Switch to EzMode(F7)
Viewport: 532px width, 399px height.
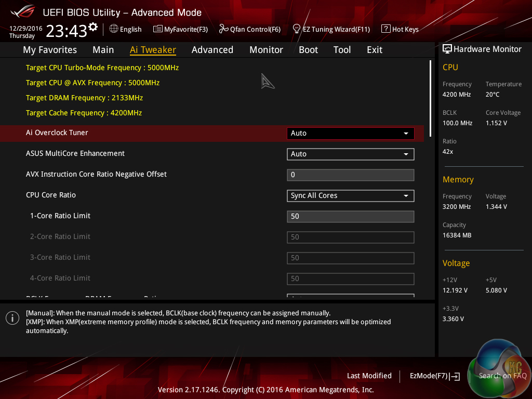pyautogui.click(x=434, y=376)
